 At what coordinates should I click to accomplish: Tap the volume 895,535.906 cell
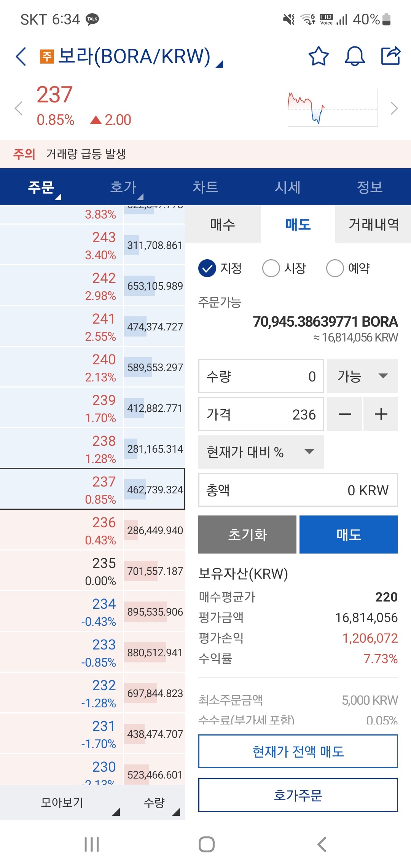tap(155, 612)
